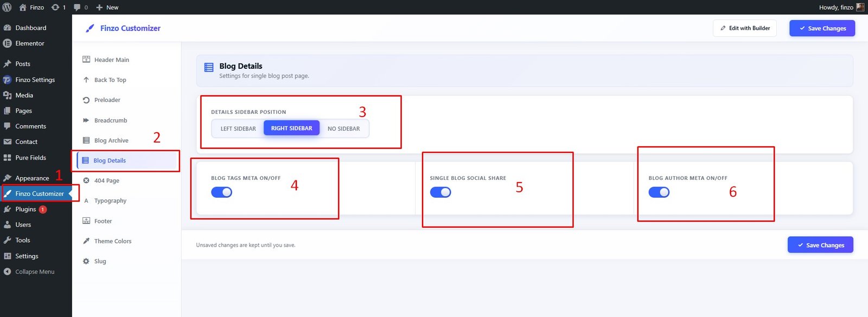The width and height of the screenshot is (868, 317).
Task: Open the comments bubble icon in admin bar
Action: point(77,7)
